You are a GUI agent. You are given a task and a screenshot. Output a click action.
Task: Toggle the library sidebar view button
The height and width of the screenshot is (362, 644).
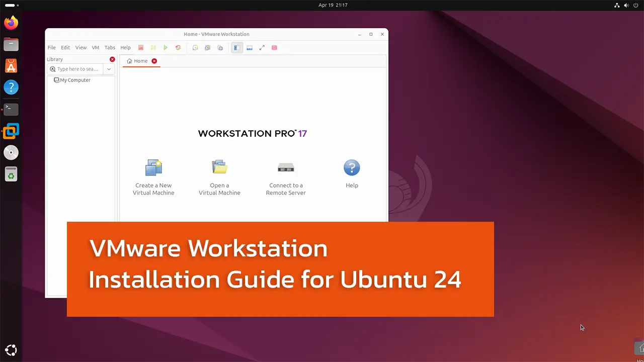point(236,48)
